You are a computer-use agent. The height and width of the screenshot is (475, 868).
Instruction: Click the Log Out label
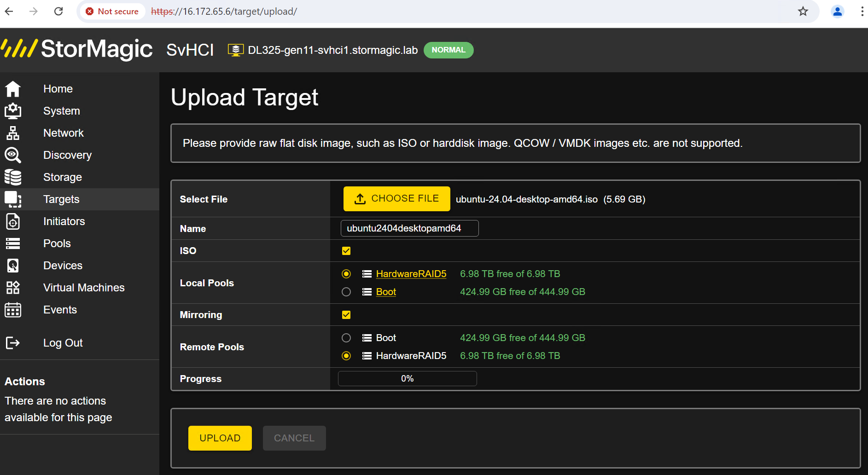click(x=63, y=343)
